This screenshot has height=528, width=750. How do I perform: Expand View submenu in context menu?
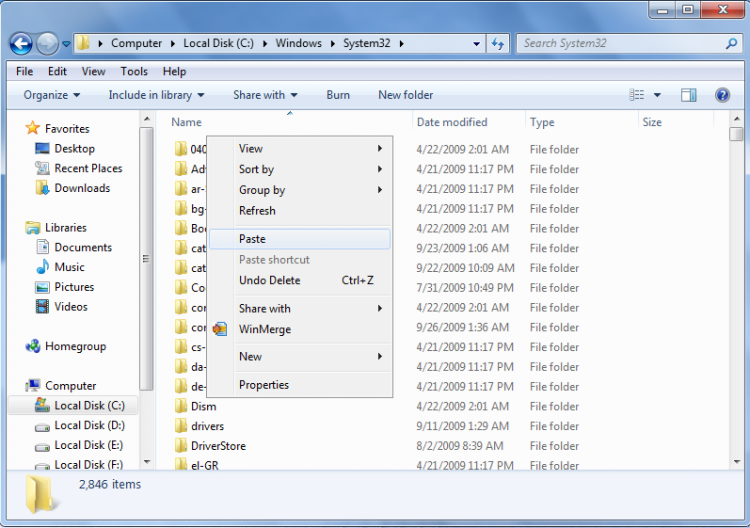[300, 148]
